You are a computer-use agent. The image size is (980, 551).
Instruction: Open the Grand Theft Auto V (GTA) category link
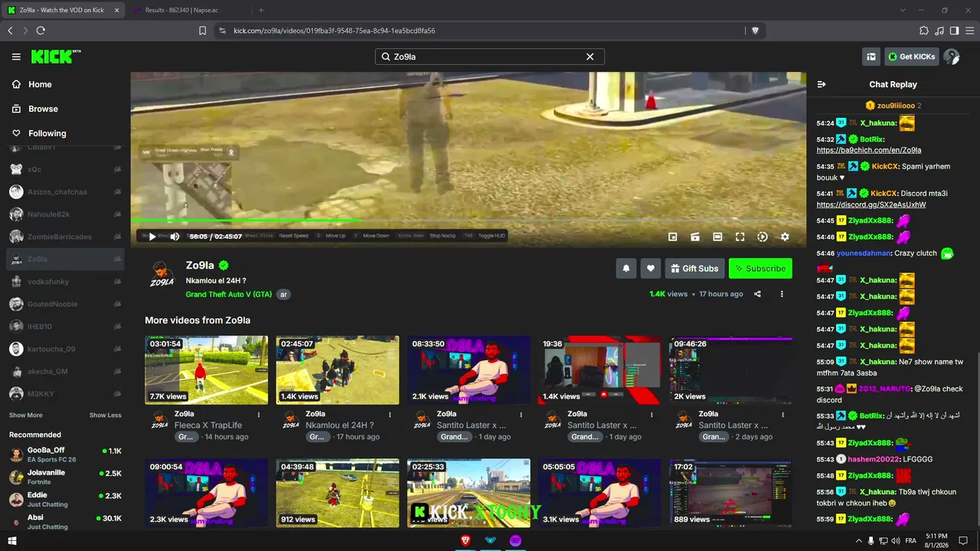pos(228,294)
